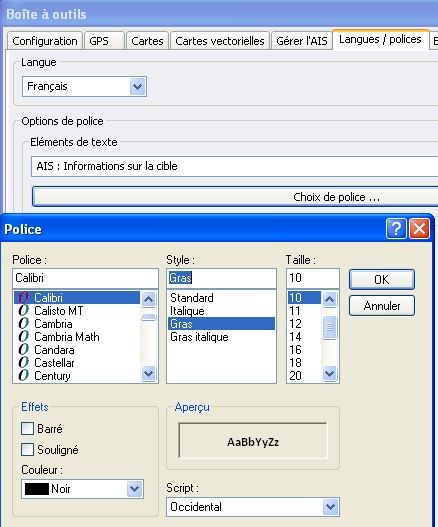Open the Gérer l'AIS tab

302,41
